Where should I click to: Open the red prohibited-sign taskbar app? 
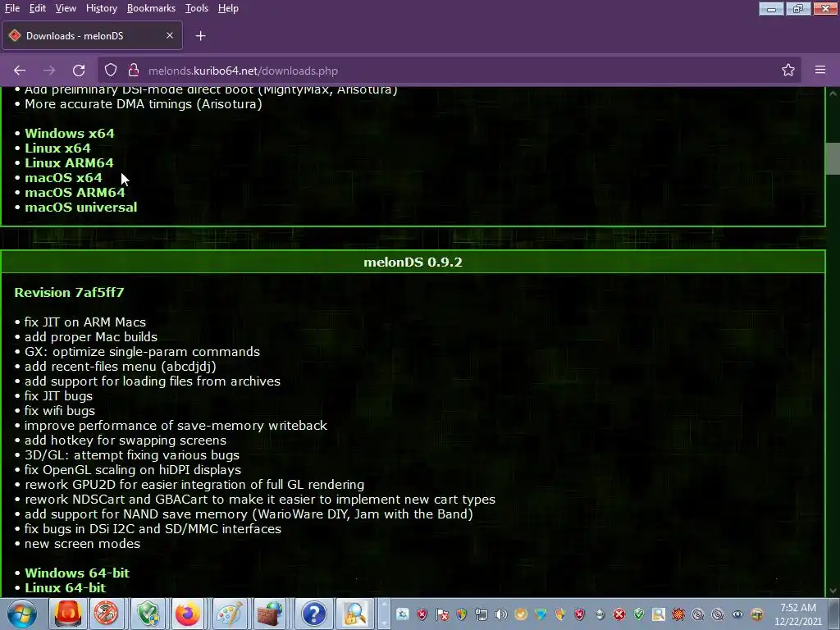[106, 614]
